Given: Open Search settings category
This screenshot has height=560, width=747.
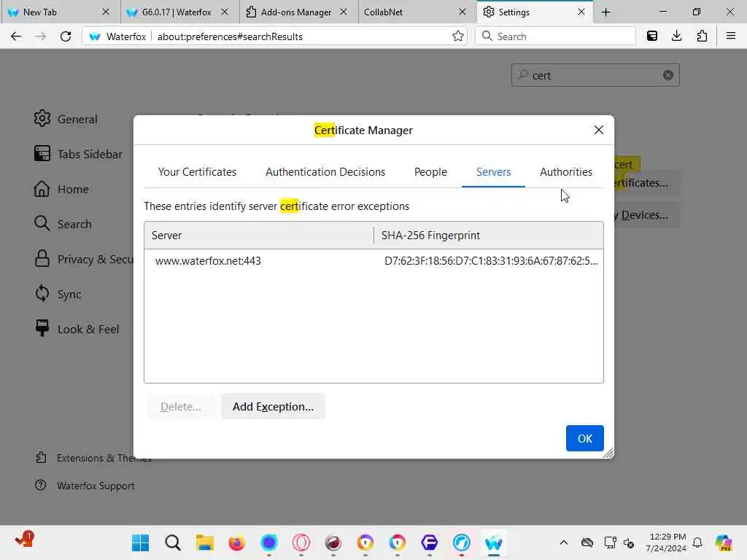Looking at the screenshot, I should coord(63,225).
